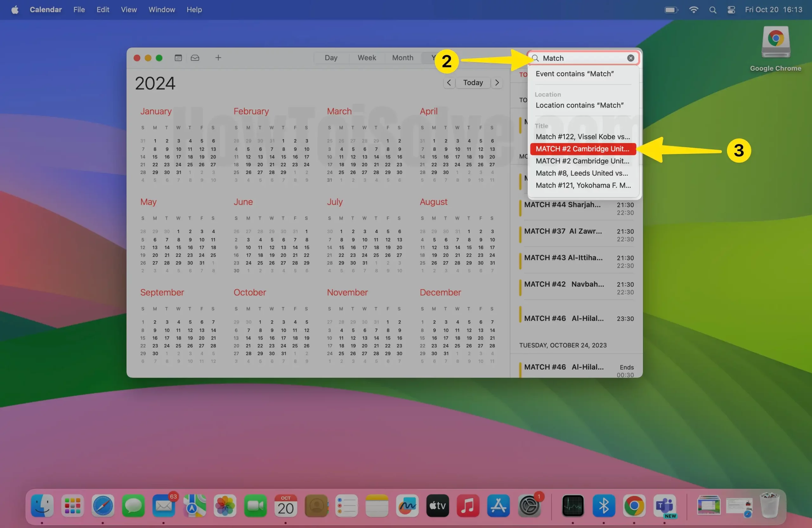Click the mail/inbox calendar icon
Image resolution: width=812 pixels, height=528 pixels.
point(194,57)
